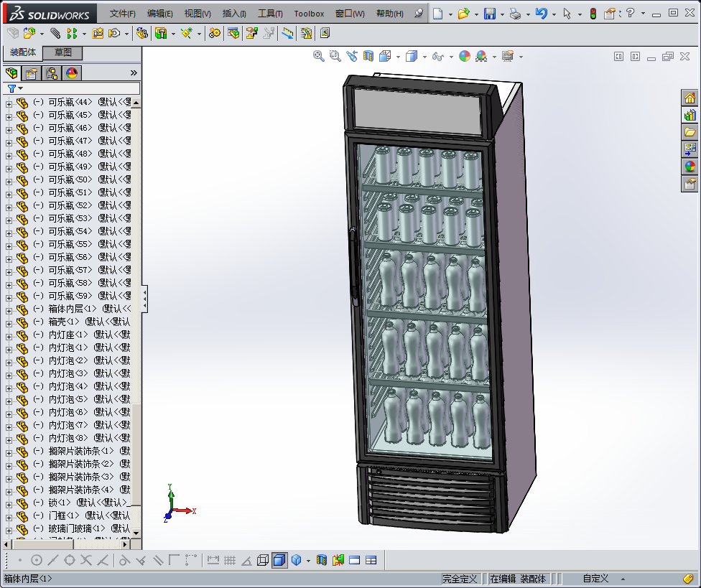Image resolution: width=701 pixels, height=588 pixels.
Task: Switch to the 草图 tab
Action: [x=63, y=52]
